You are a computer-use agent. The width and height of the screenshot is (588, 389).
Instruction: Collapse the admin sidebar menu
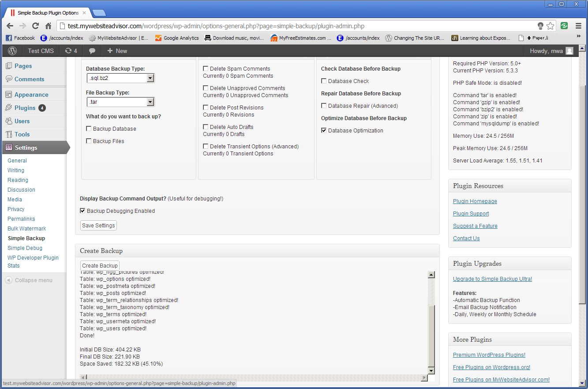click(29, 280)
